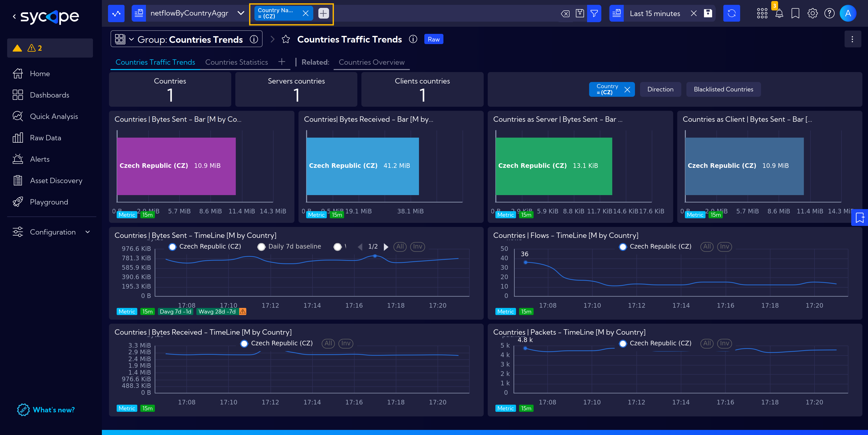Viewport: 868px width, 435px height.
Task: Open the user avatar menu labeled A
Action: point(848,13)
